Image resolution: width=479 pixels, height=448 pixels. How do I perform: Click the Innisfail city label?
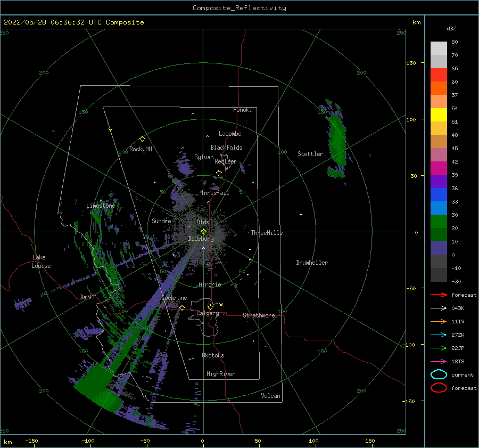point(215,193)
